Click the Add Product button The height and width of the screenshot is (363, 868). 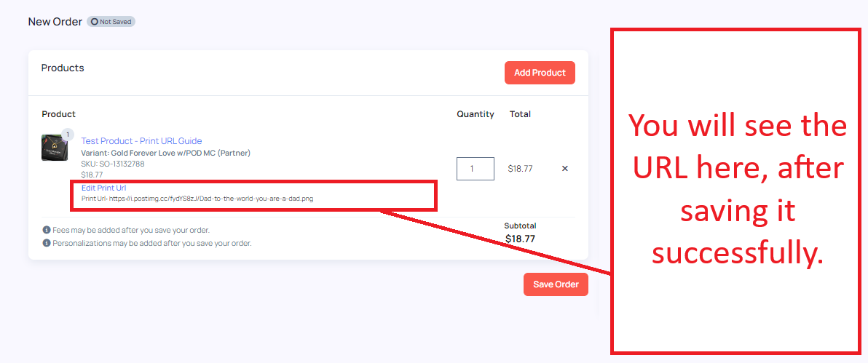[x=540, y=73]
